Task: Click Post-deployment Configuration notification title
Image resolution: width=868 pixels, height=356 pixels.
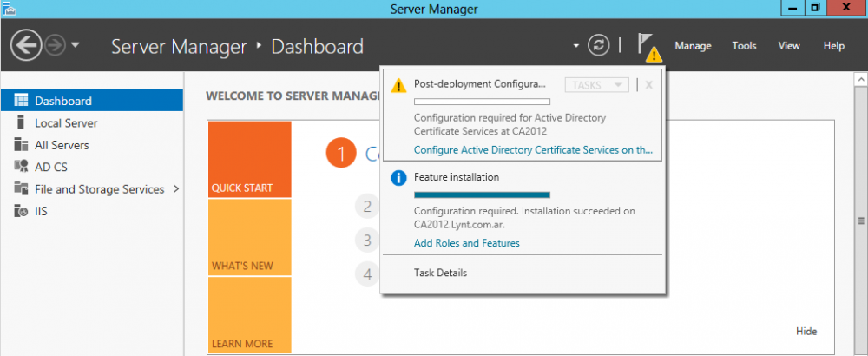Action: point(480,84)
